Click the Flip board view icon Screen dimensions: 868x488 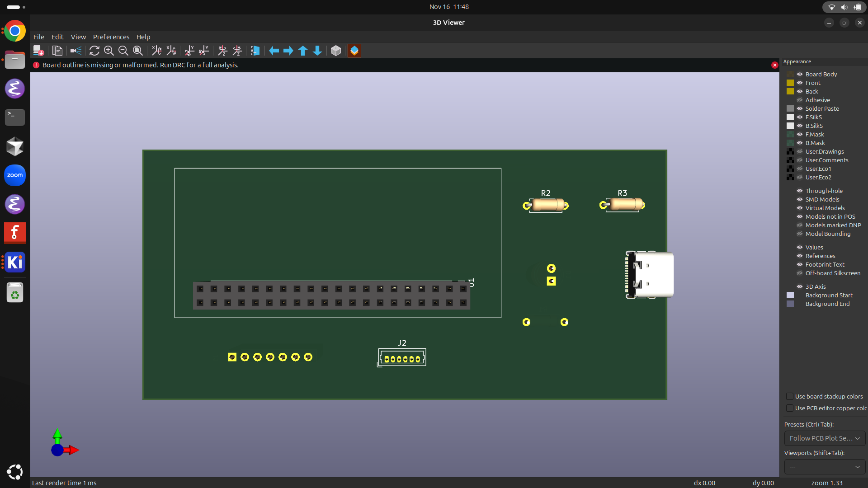click(x=255, y=51)
